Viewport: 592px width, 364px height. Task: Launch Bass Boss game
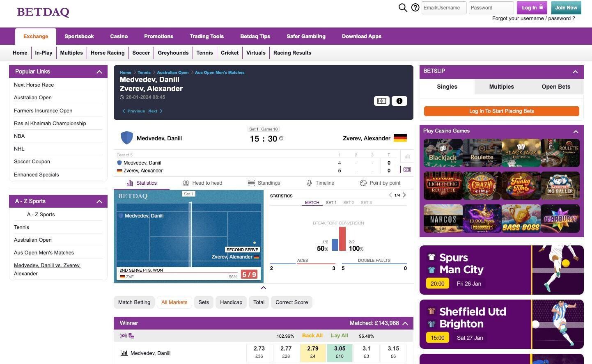[x=521, y=218]
